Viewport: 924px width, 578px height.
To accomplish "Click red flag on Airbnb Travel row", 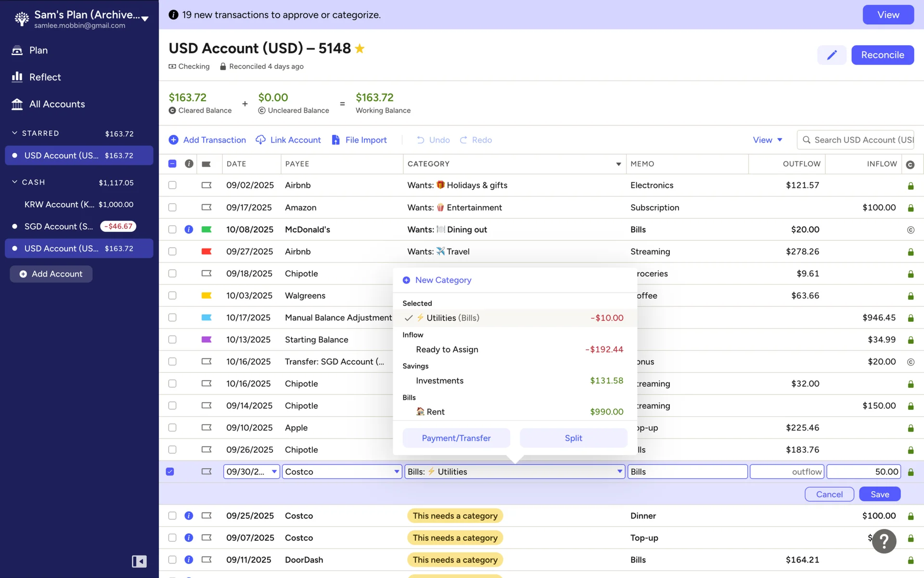I will coord(206,251).
